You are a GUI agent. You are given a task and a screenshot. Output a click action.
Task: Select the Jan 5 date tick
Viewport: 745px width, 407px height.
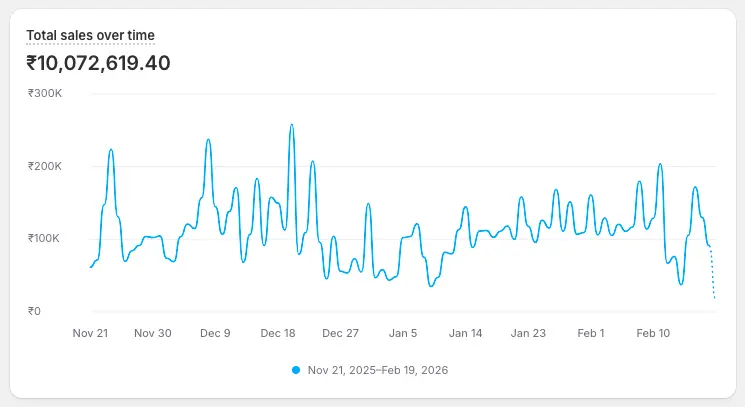click(403, 333)
